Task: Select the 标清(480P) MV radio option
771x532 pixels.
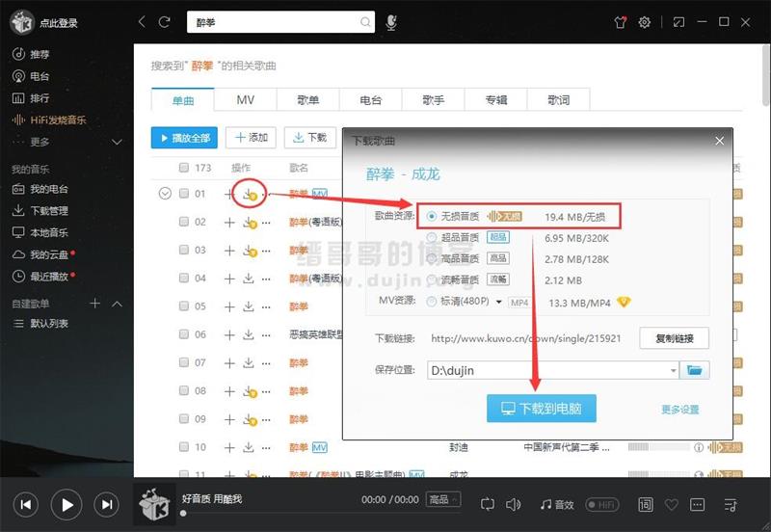Action: pyautogui.click(x=432, y=302)
